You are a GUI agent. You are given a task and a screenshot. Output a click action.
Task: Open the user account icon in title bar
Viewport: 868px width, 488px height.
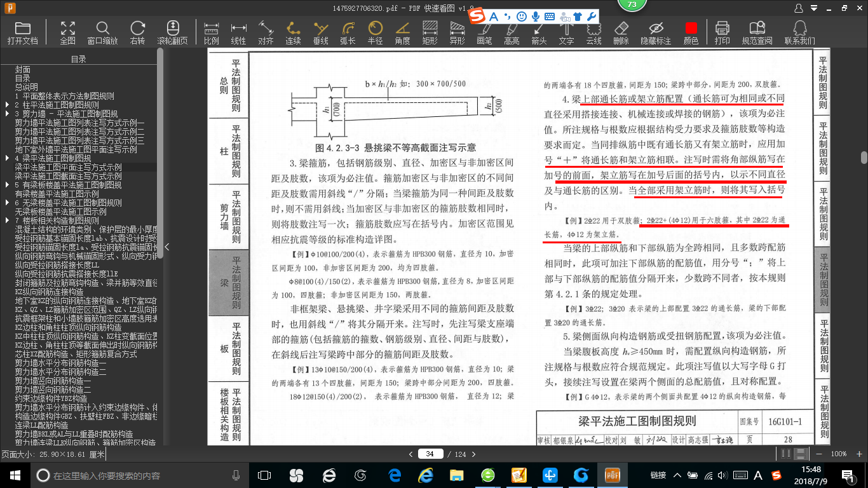coord(799,7)
